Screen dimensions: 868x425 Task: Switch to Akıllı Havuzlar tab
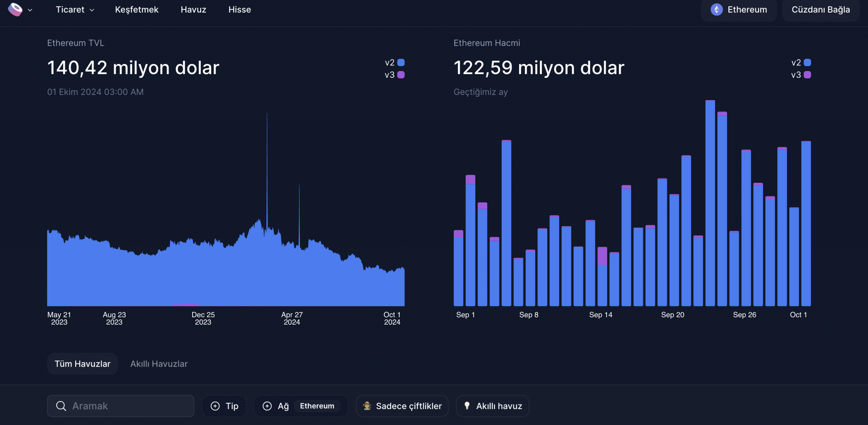[159, 364]
